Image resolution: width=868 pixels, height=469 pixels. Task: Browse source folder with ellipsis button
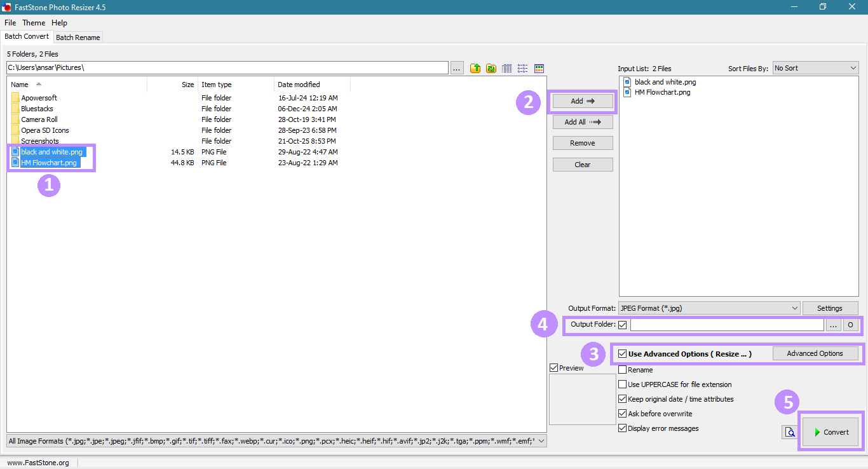click(458, 68)
